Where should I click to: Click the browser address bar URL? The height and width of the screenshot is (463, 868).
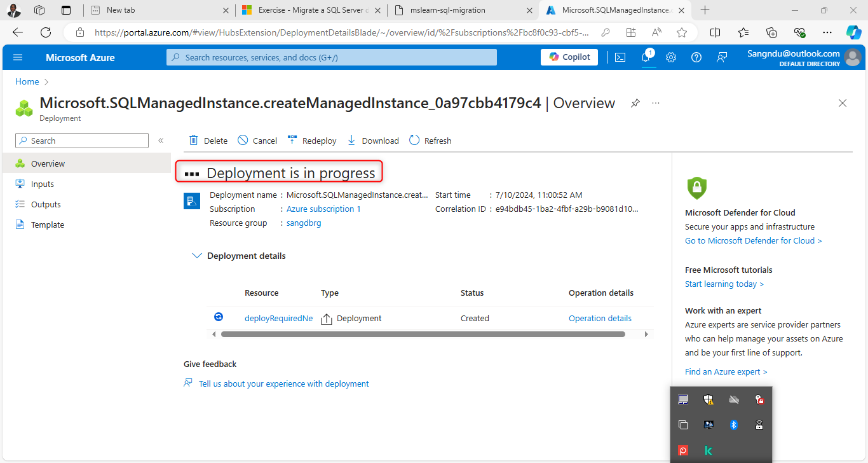pos(341,32)
